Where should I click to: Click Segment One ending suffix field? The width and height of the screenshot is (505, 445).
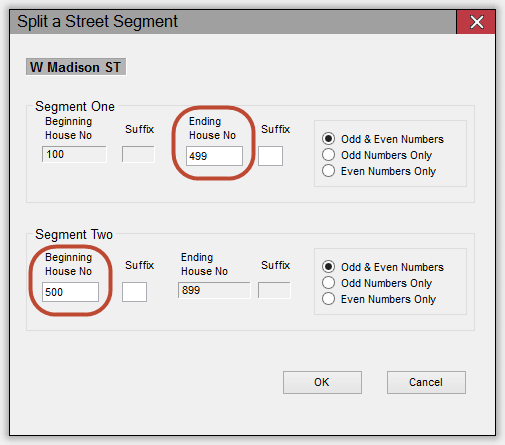pos(270,156)
